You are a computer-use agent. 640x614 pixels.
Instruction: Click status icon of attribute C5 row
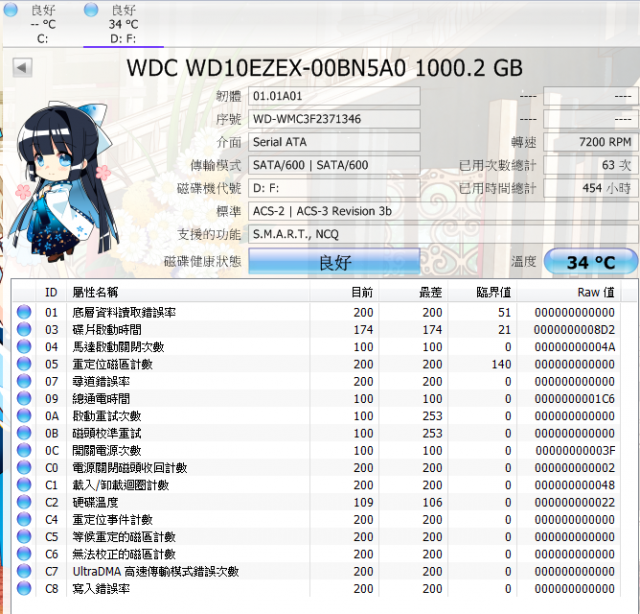(x=24, y=536)
